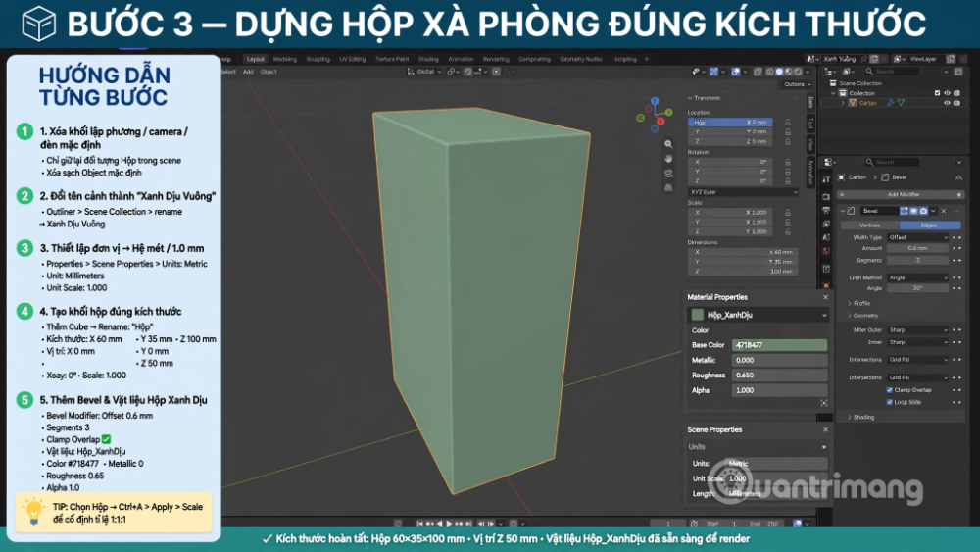Hide the Carton object with its eye icon

pos(947,103)
